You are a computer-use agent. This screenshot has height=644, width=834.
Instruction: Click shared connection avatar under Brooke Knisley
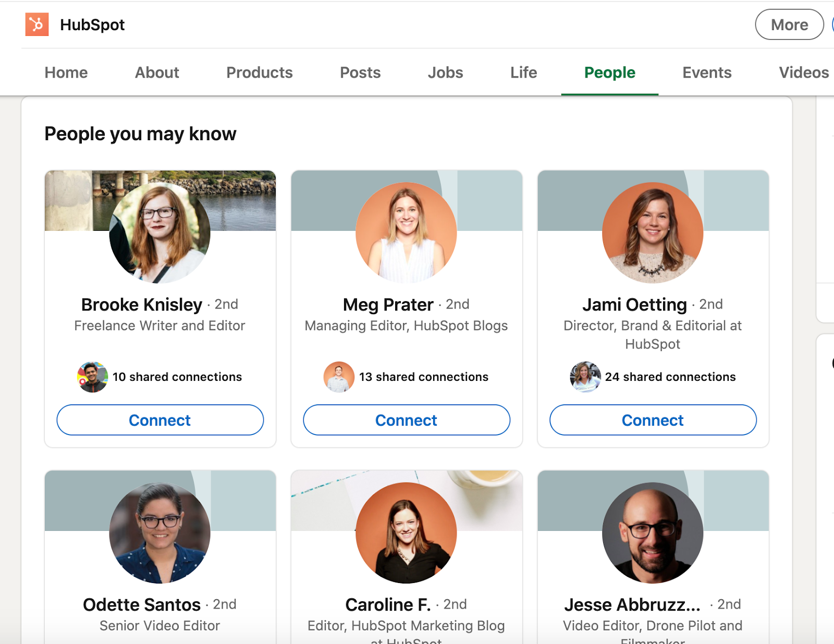92,377
